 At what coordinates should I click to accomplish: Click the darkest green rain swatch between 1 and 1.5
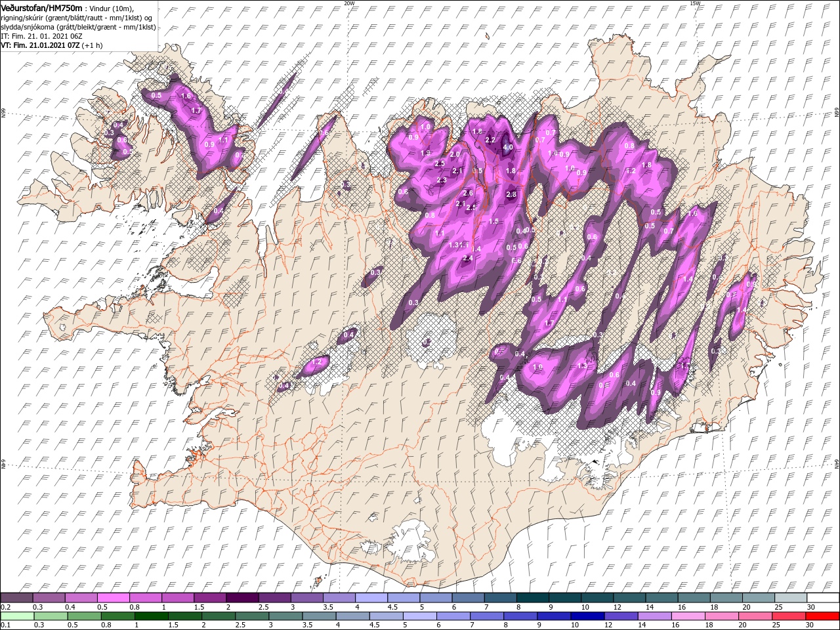(152, 616)
